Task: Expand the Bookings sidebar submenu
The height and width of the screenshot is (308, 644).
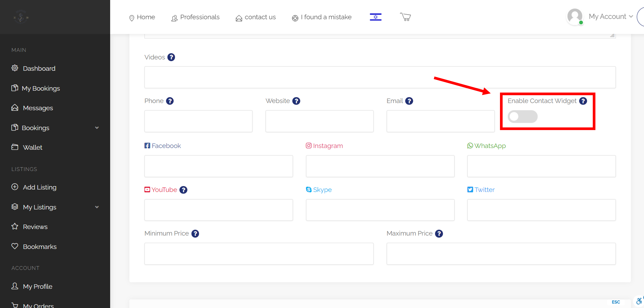Action: [97, 128]
